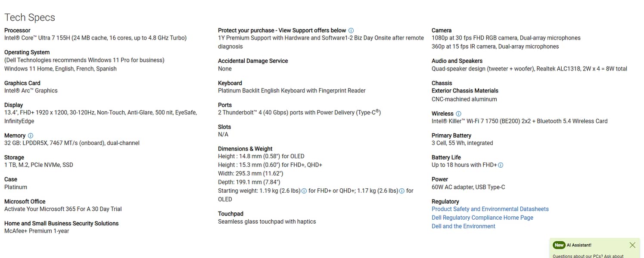This screenshot has width=644, height=258.
Task: Open the AI Assistant panel
Action: [579, 245]
